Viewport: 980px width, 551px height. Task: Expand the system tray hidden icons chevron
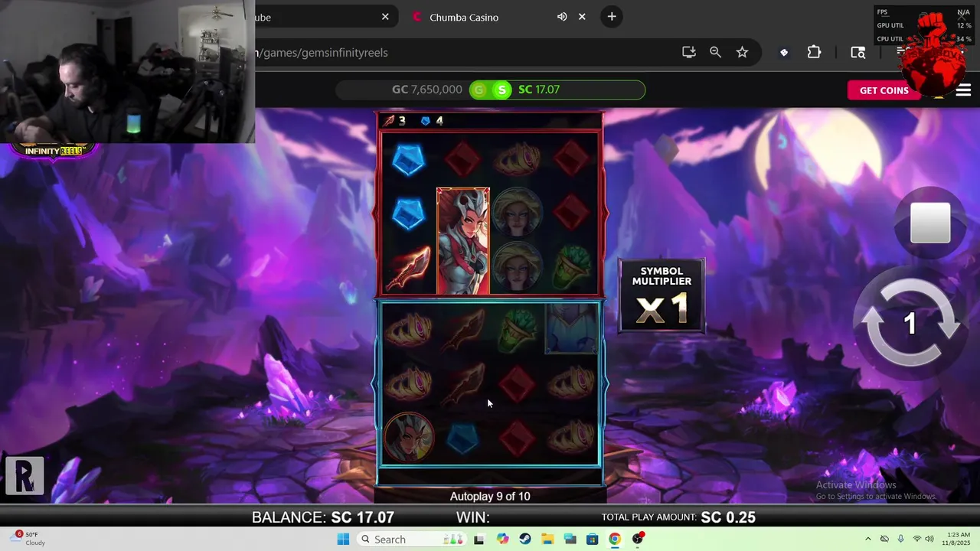[867, 539]
